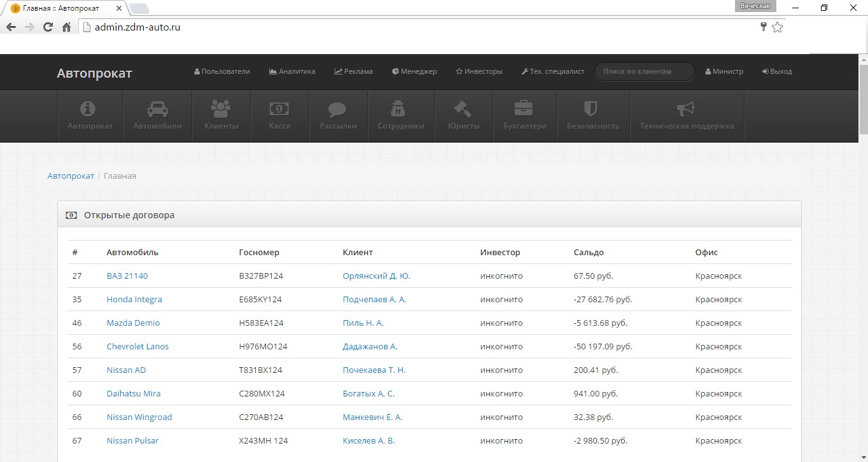Click balance value -27 682.76 руб.
The height and width of the screenshot is (462, 868).
pyautogui.click(x=603, y=299)
